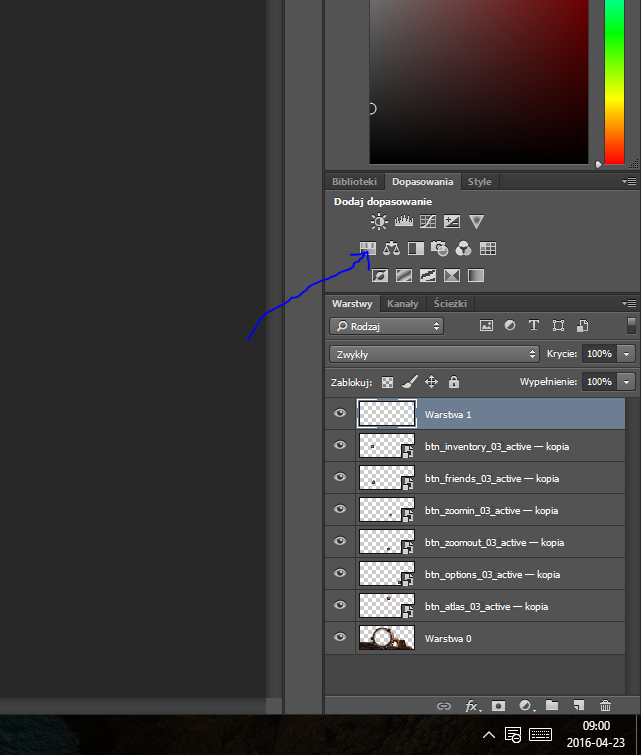
Task: Hide btn_atlas_03_active kopia layer
Action: coord(340,605)
